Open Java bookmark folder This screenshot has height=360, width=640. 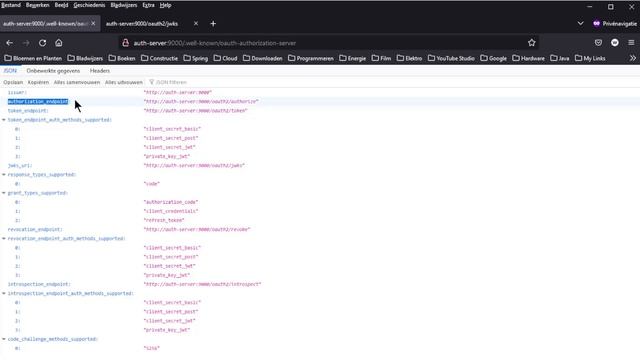click(x=560, y=58)
